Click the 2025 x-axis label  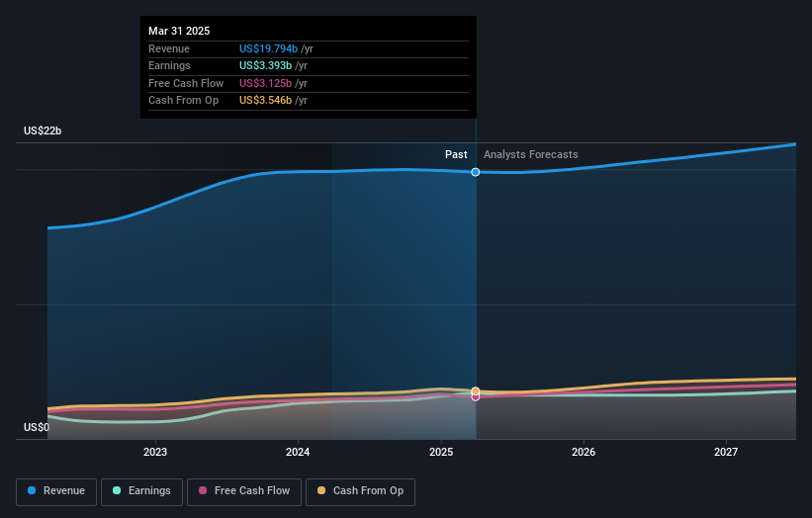point(441,452)
